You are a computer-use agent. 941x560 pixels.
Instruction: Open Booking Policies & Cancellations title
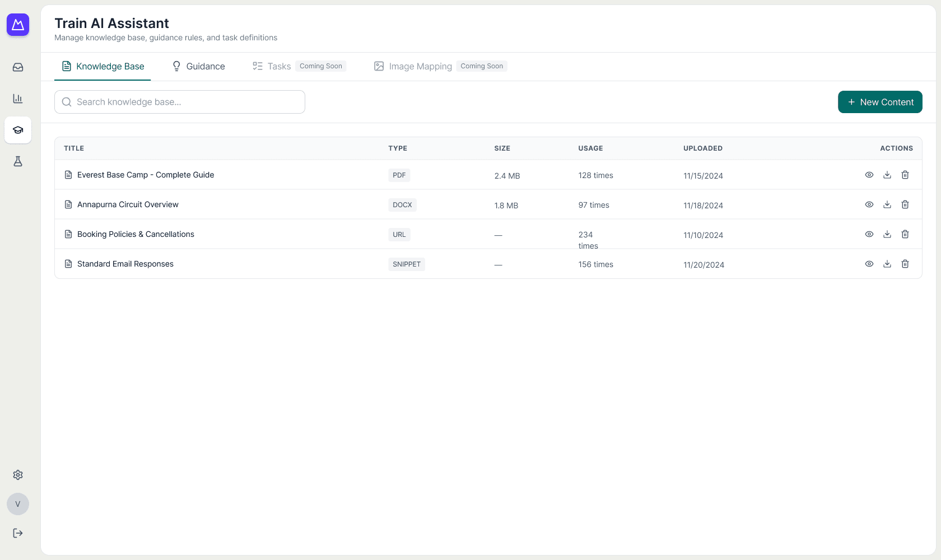136,234
